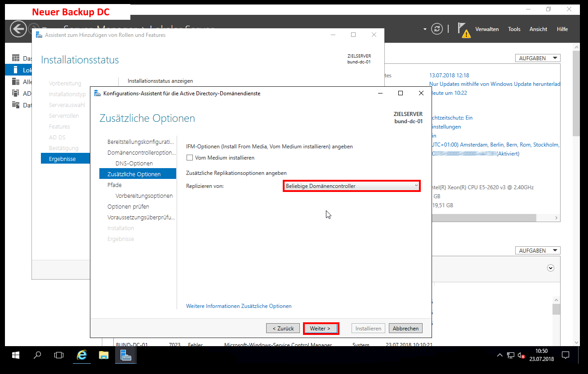
Task: Maximize the Rollen und Features wizard window
Action: (353, 35)
